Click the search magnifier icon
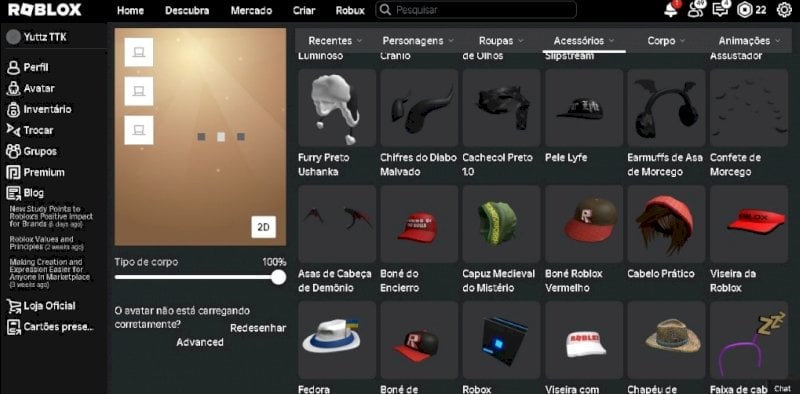 pos(386,10)
